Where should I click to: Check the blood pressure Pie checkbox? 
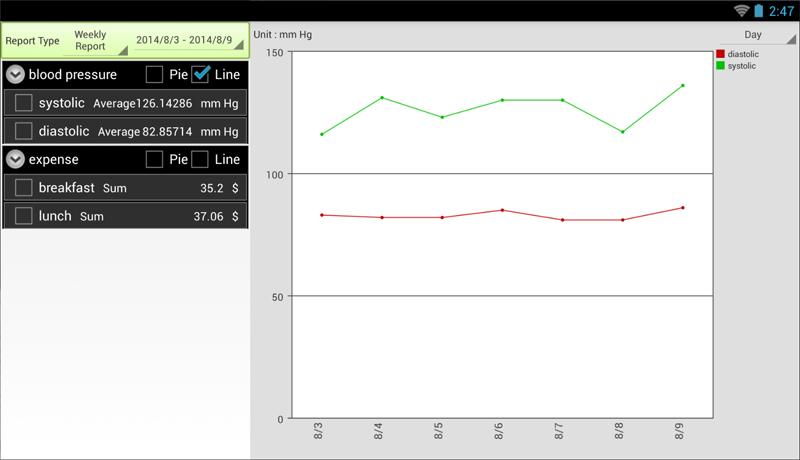point(154,74)
